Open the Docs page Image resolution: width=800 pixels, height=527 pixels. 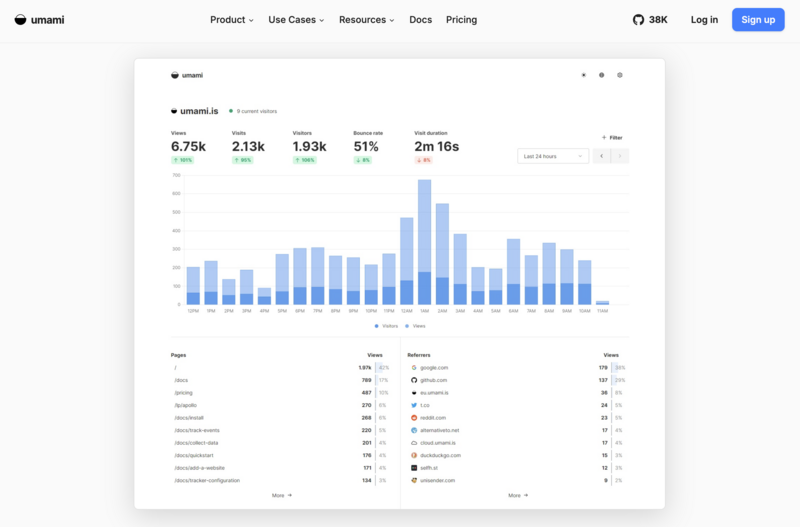[420, 20]
